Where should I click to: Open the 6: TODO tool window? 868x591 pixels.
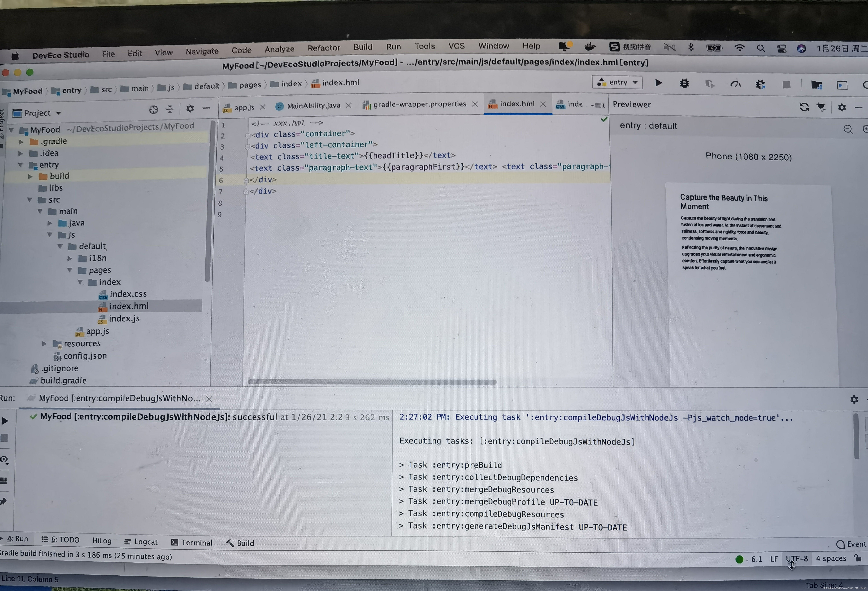pos(61,539)
